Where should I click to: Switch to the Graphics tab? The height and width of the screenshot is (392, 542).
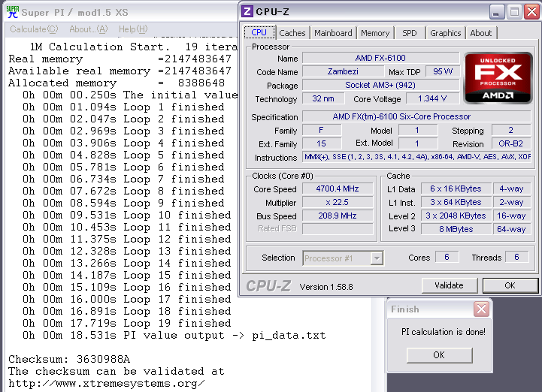445,33
